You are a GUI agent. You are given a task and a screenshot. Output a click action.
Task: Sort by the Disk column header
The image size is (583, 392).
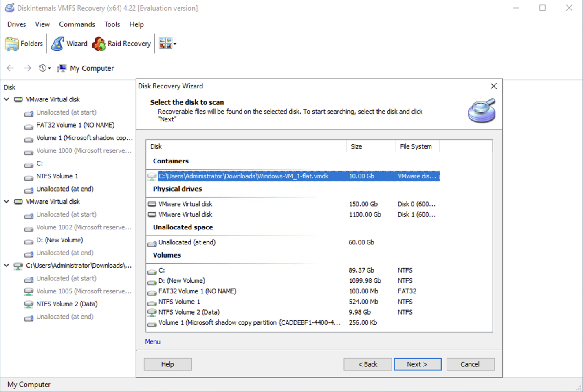point(246,146)
